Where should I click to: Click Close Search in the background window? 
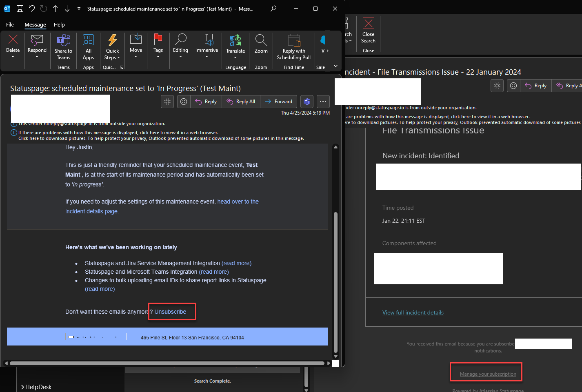[x=368, y=31]
